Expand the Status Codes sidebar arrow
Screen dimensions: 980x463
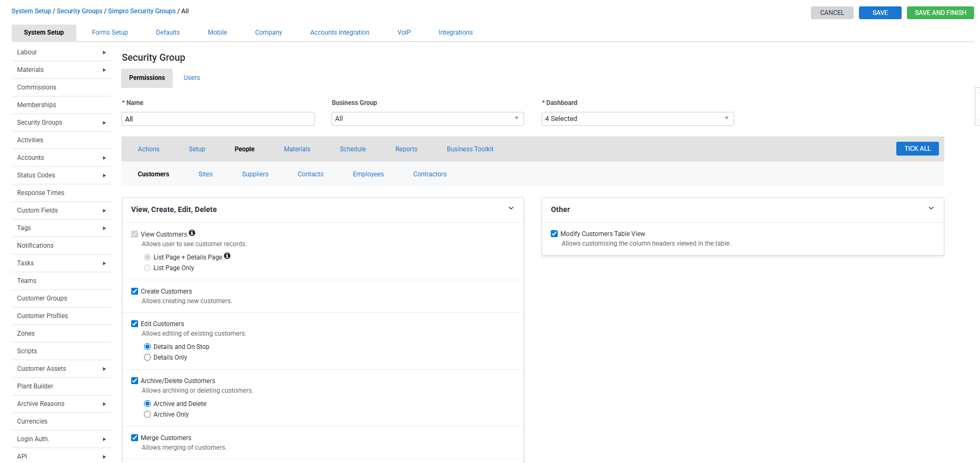click(104, 175)
